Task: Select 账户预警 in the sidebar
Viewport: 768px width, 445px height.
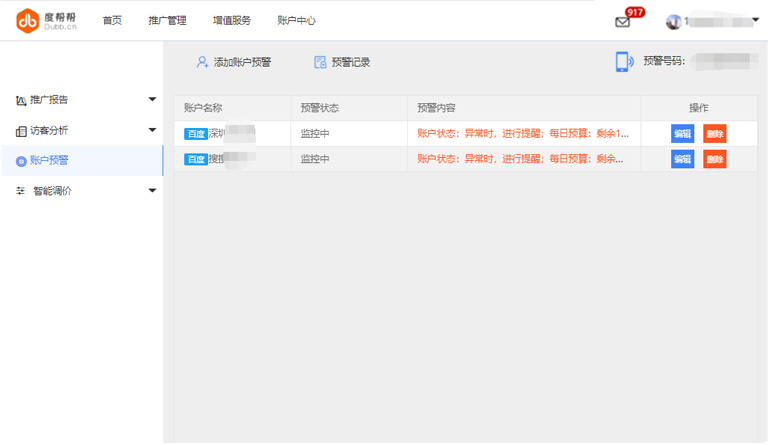Action: pyautogui.click(x=49, y=160)
